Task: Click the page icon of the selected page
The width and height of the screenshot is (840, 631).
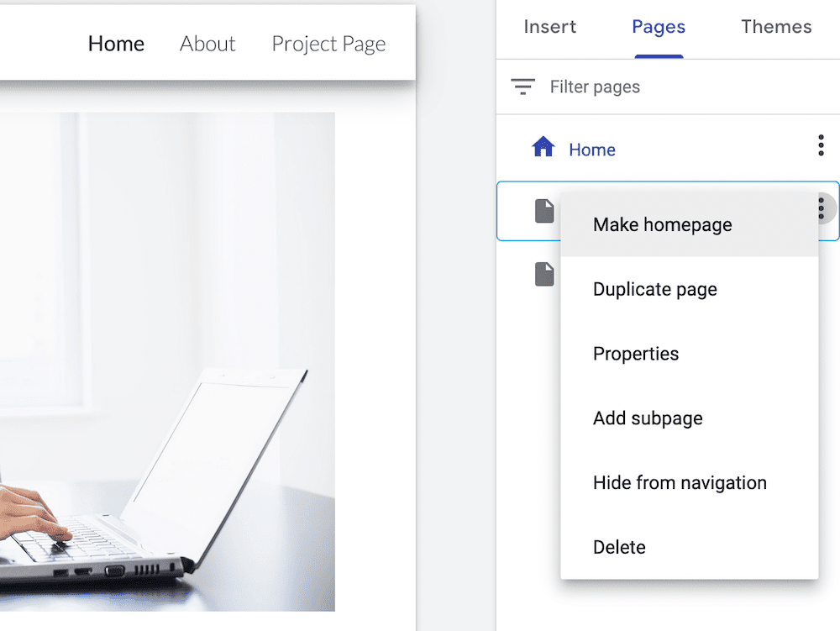Action: (x=545, y=211)
